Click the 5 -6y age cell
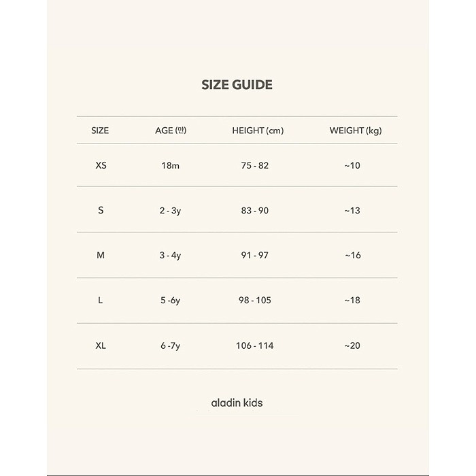This screenshot has height=476, width=476. coord(170,301)
